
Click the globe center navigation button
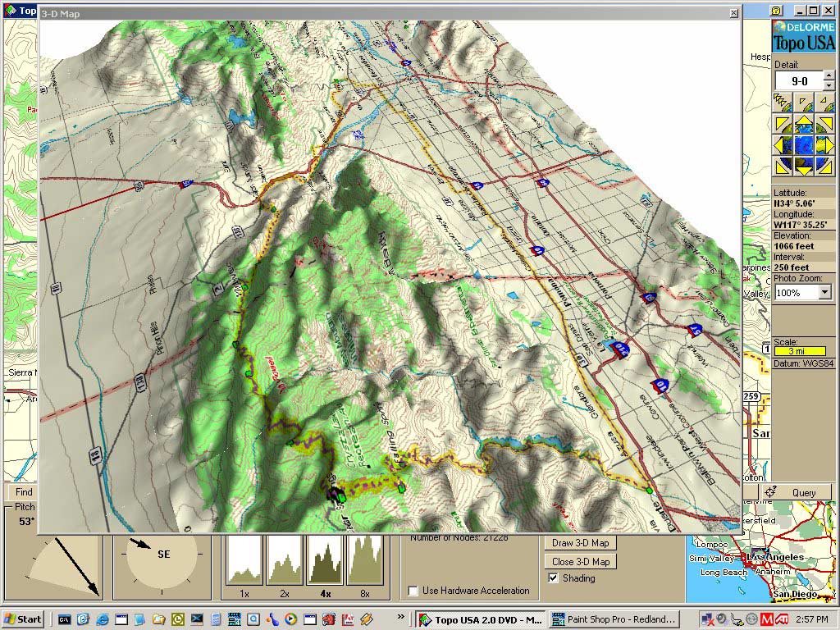(804, 146)
